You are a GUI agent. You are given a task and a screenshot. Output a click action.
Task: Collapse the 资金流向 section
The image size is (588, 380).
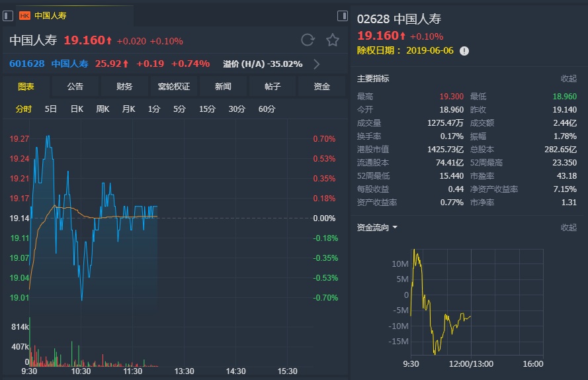point(568,228)
